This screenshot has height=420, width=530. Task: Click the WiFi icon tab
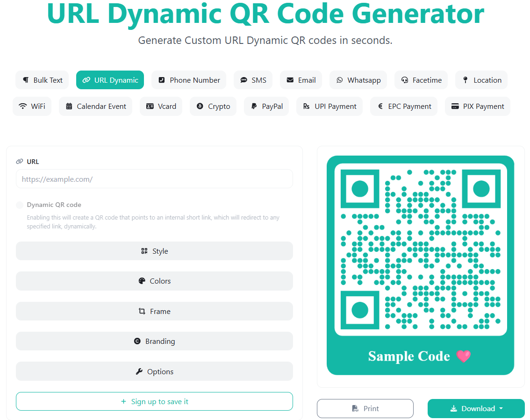click(23, 107)
